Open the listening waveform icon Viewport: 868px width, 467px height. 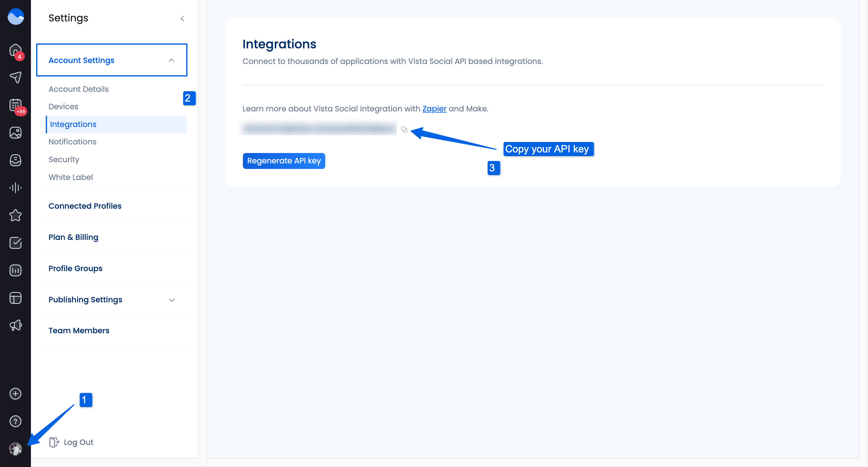[x=16, y=188]
